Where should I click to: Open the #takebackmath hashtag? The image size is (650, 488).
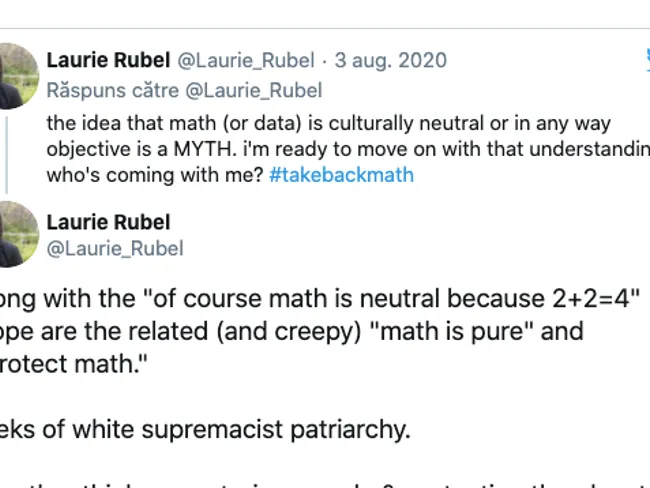coord(341,175)
